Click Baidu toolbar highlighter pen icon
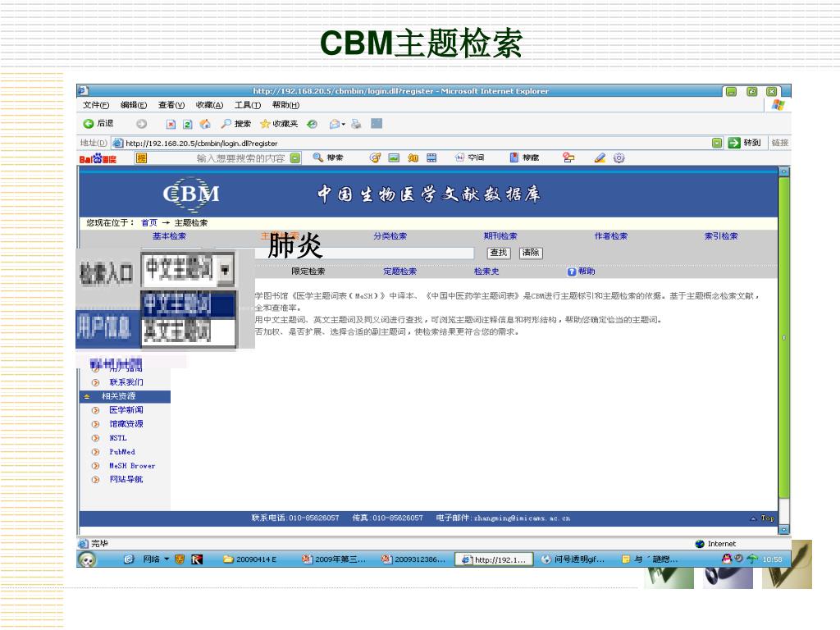This screenshot has height=630, width=840. click(600, 157)
